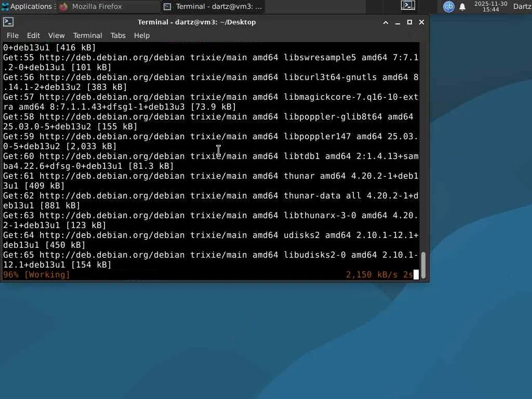Open the Tabs menu
Screen dimensions: 532x399
point(118,35)
